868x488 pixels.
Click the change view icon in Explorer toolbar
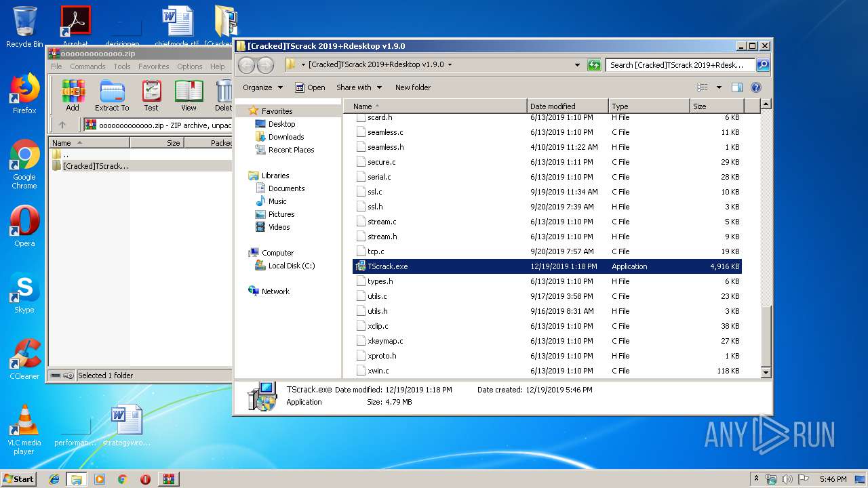pos(703,87)
